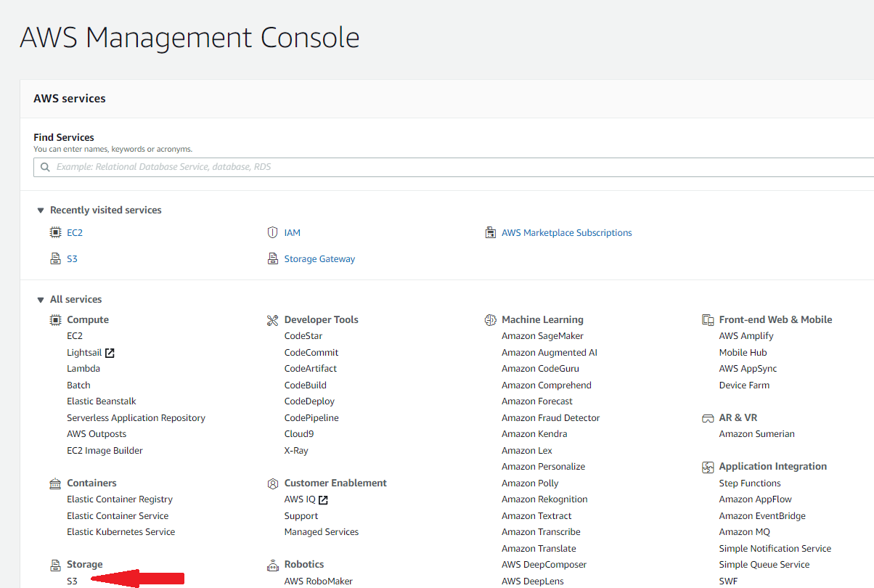This screenshot has width=874, height=588.
Task: Open IAM from Recently visited services
Action: point(293,233)
